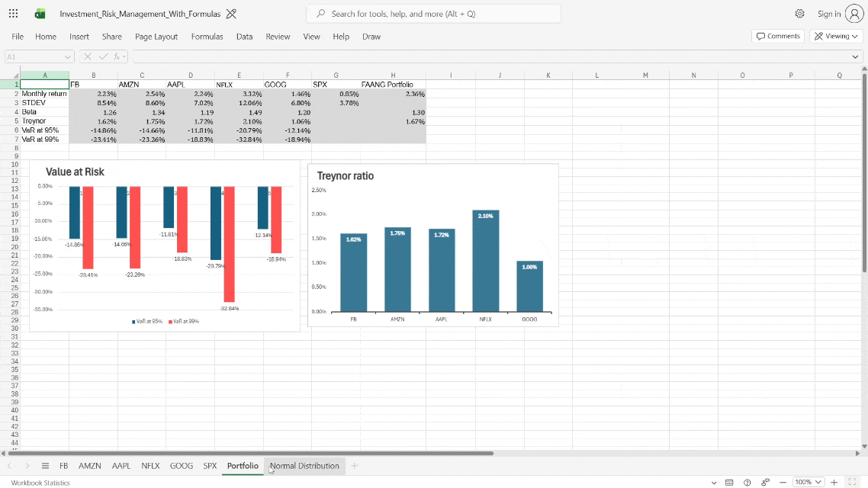Viewport: 868px width, 488px height.
Task: Switch to the NFLX sheet tab
Action: click(150, 466)
